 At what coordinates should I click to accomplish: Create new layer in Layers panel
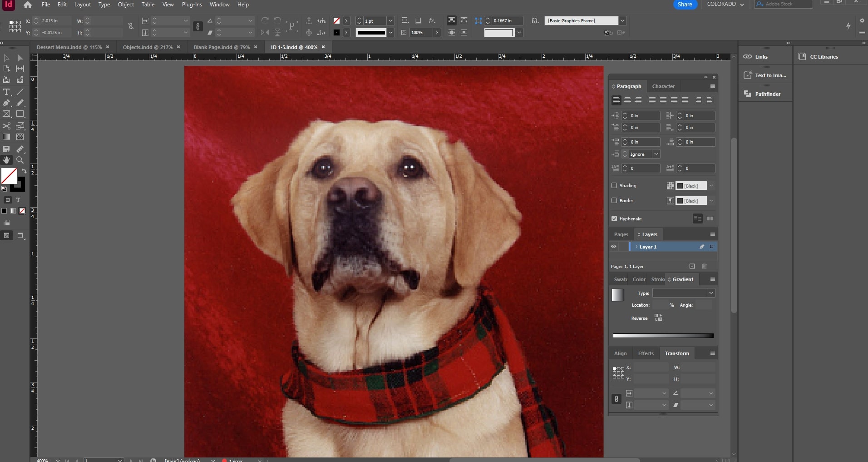pyautogui.click(x=692, y=266)
